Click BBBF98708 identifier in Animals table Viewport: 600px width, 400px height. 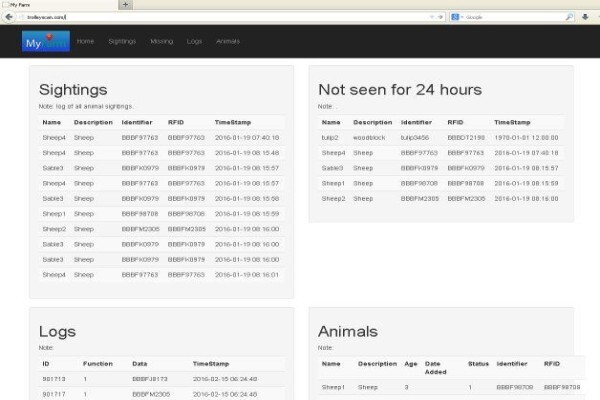515,387
